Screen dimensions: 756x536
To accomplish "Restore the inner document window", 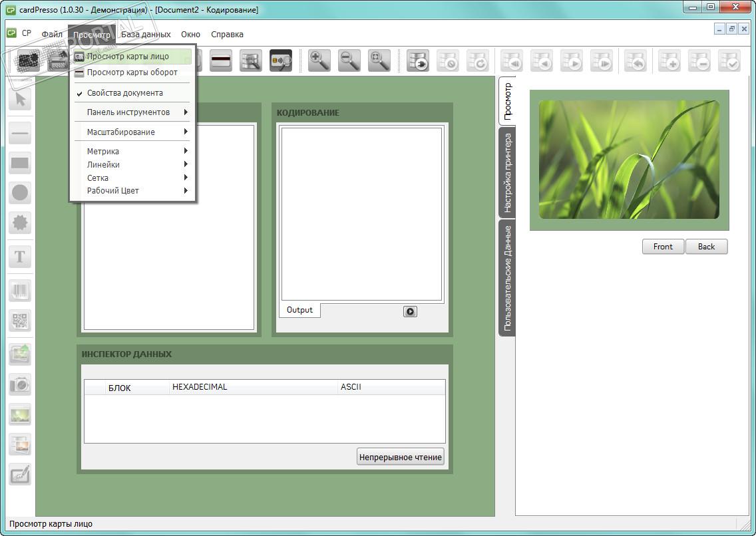I will (732, 29).
